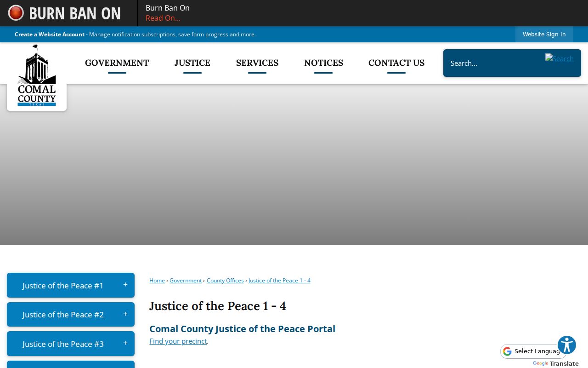Click Create a Website Account link
Viewport: 588px width, 368px height.
point(50,34)
